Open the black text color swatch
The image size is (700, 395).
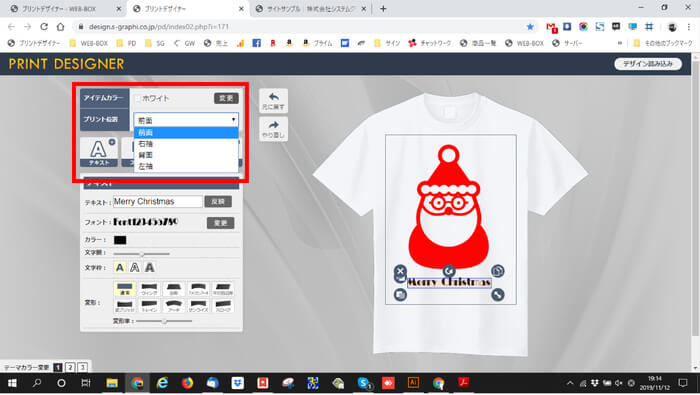point(120,240)
